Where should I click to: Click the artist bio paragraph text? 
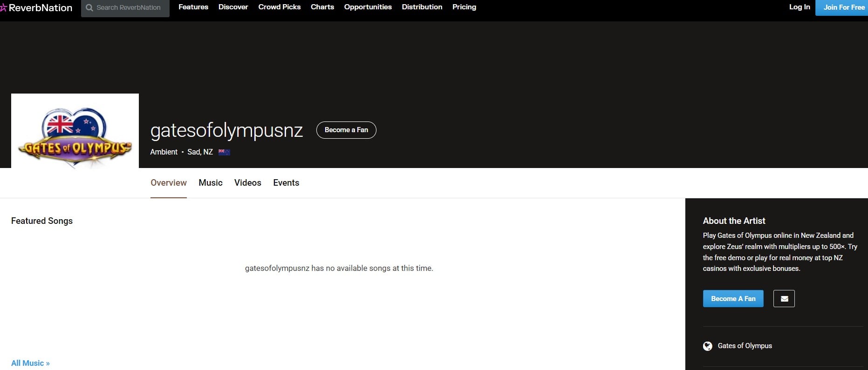[780, 252]
